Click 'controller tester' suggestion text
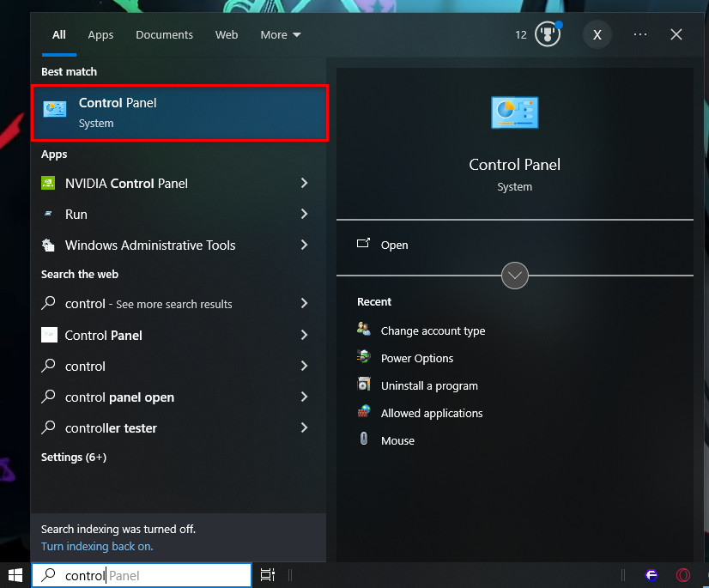Viewport: 709px width, 588px height. coord(111,427)
